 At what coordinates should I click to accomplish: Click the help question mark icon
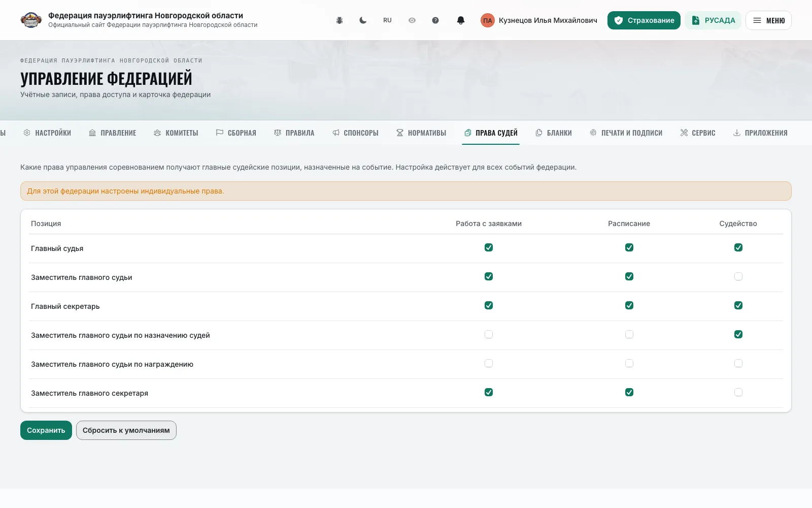[435, 20]
